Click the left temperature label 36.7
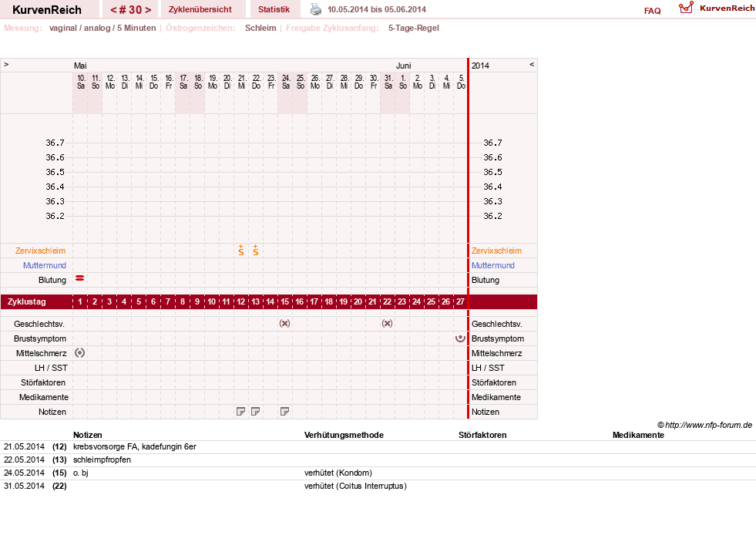 tap(55, 143)
